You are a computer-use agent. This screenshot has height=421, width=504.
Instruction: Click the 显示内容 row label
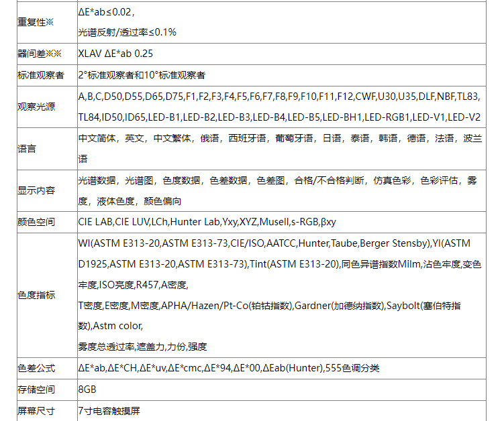tap(36, 190)
